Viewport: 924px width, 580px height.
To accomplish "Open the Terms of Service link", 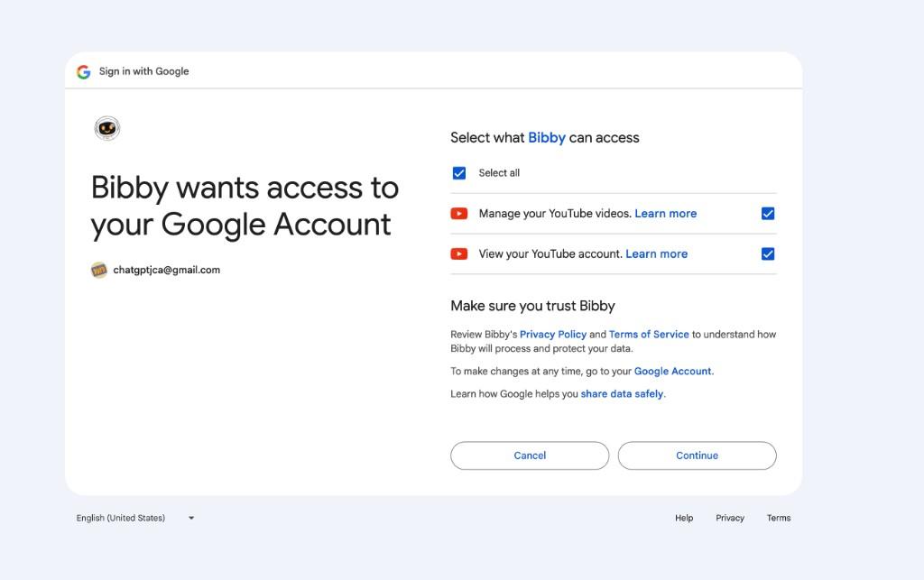I will pyautogui.click(x=649, y=334).
